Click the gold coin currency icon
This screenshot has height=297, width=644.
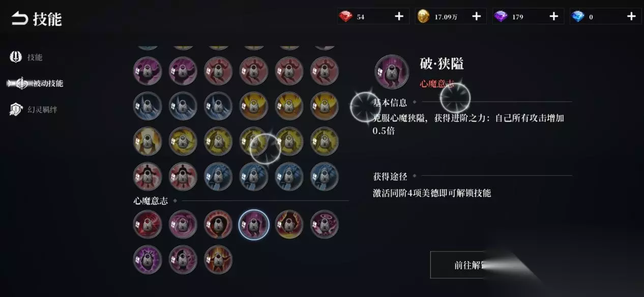coord(423,17)
